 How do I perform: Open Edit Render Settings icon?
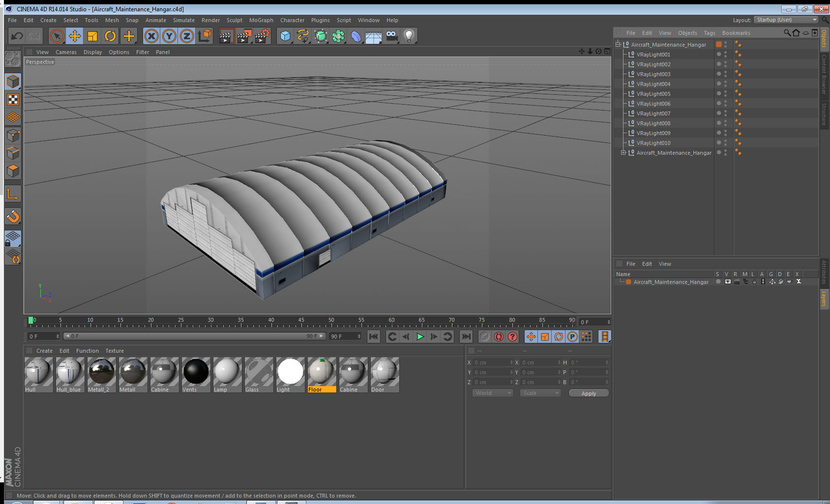coord(263,36)
